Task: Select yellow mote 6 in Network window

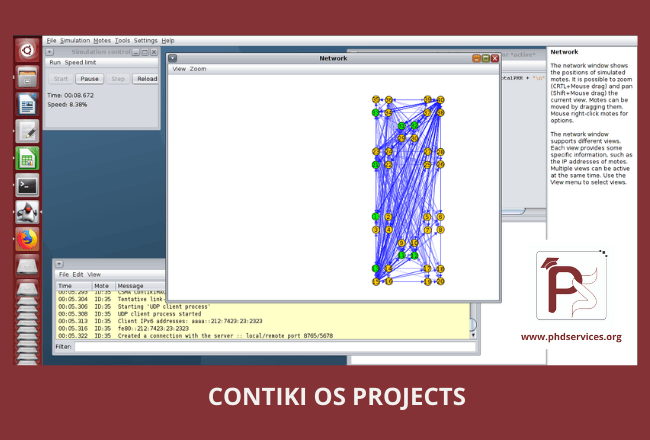Action: pyautogui.click(x=440, y=217)
